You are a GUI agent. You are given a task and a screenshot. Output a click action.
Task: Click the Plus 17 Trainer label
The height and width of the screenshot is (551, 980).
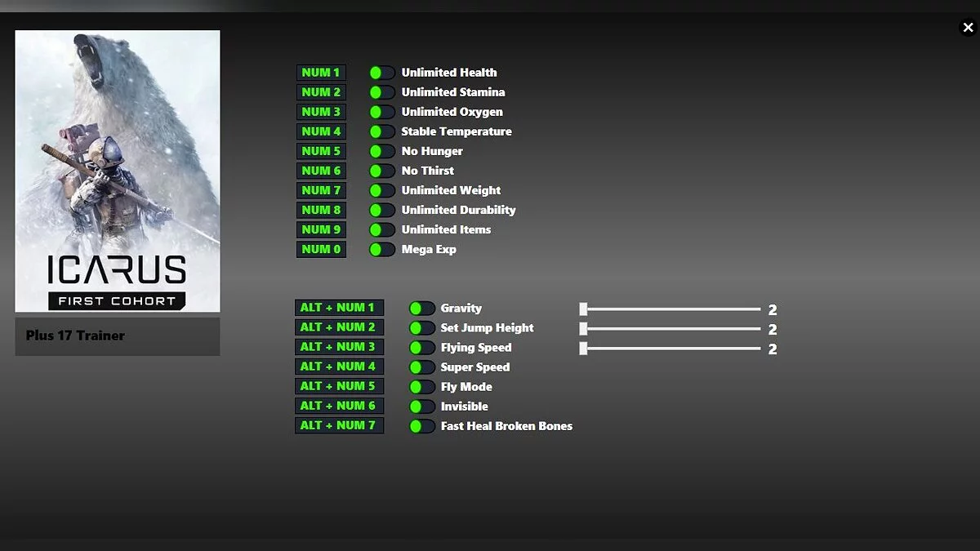[x=75, y=335]
